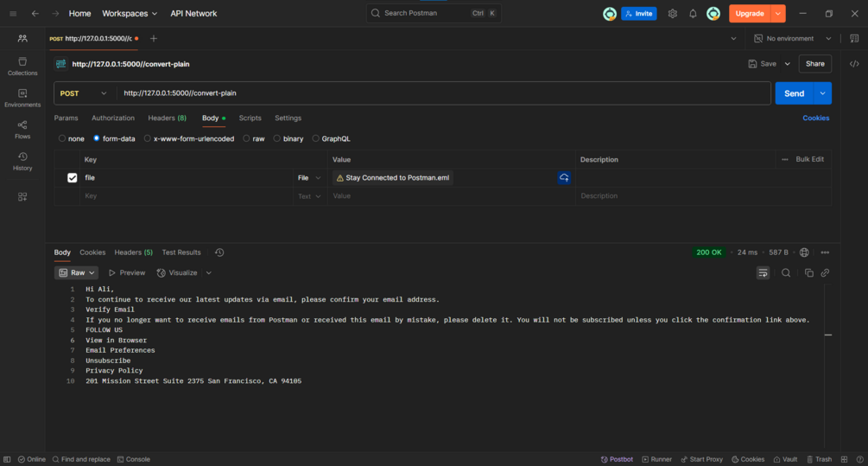Switch to the Params tab

point(66,118)
